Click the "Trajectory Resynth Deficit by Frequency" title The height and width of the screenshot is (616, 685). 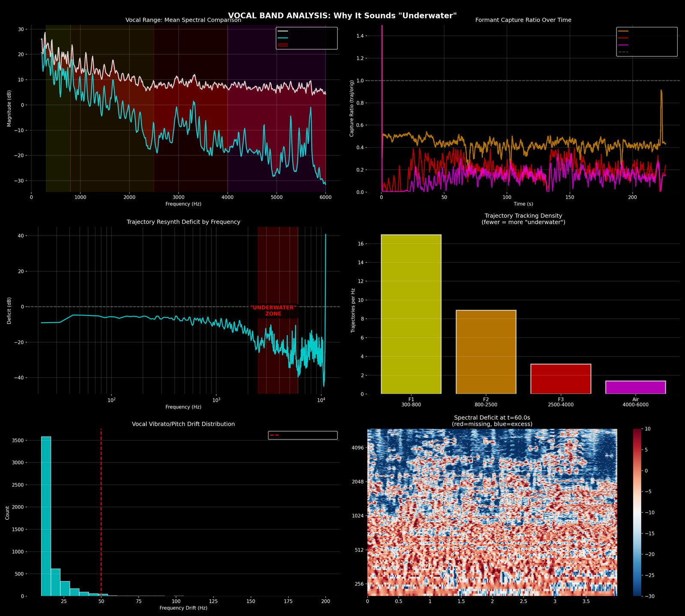coord(183,222)
